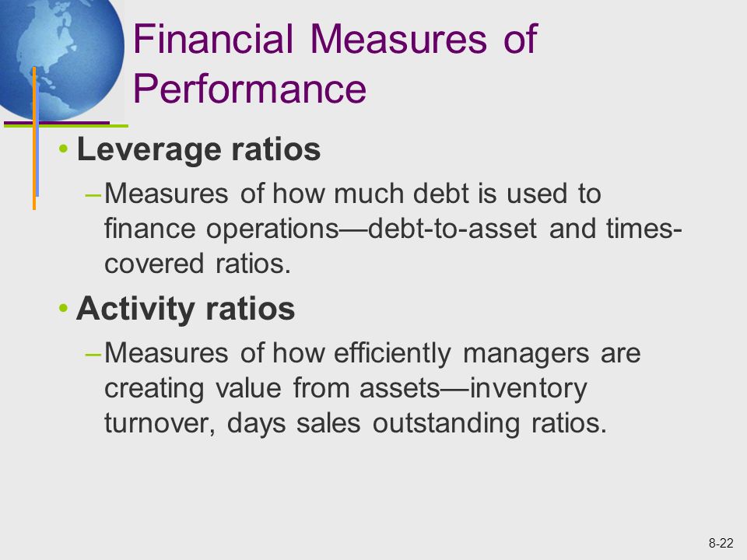Click the phrase 'inventory' in the activity paragraph
Viewport: 747px width, 560px height.
pyautogui.click(x=528, y=389)
